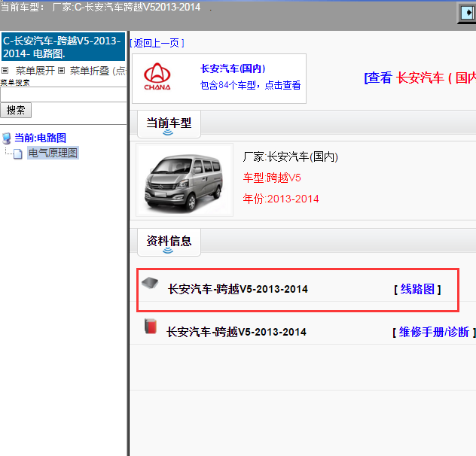Screen dimensions: 476x456
Task: Click the 搜索 button
Action: point(16,110)
